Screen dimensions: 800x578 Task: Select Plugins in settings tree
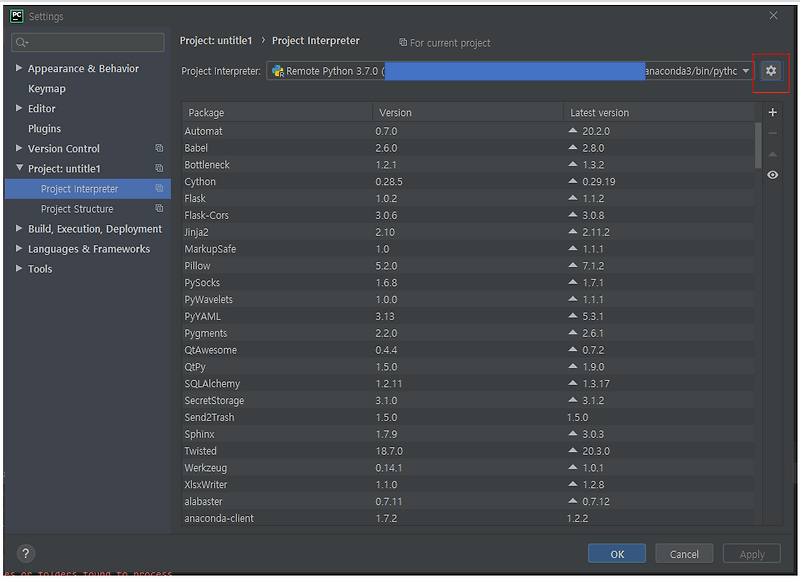coord(44,129)
